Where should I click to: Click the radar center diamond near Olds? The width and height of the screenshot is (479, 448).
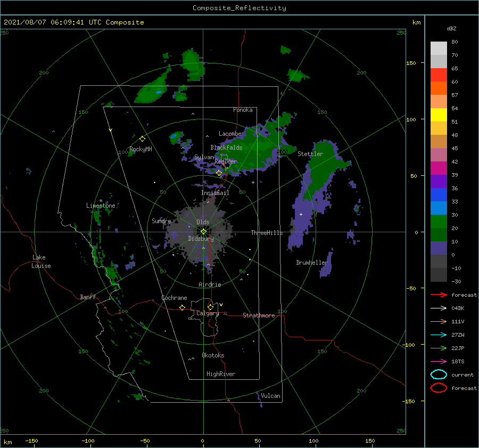pos(203,232)
